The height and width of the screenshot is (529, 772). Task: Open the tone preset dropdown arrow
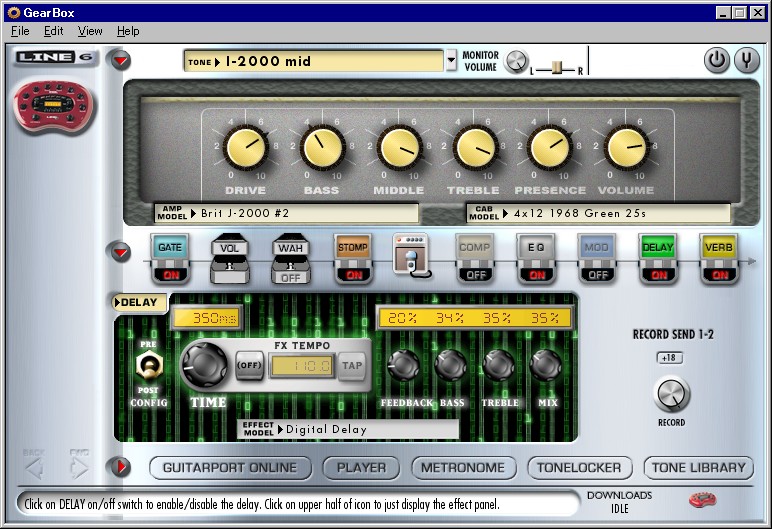pyautogui.click(x=451, y=61)
